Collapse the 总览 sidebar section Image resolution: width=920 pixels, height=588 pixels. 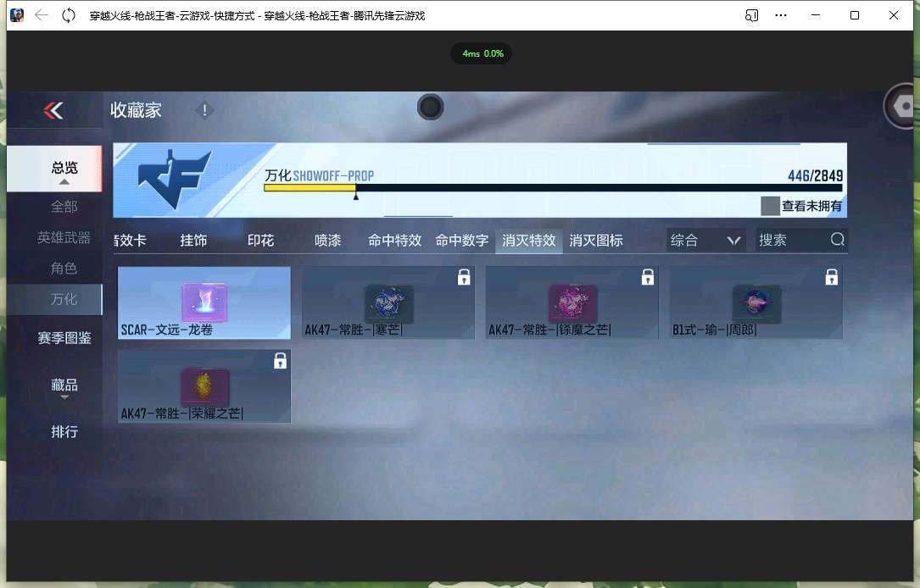[54, 169]
